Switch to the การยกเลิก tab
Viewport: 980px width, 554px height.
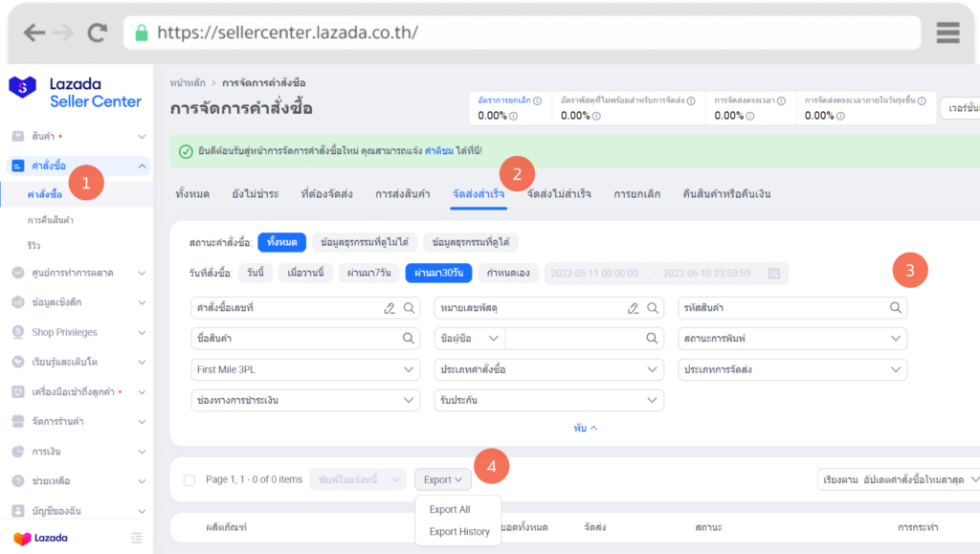pyautogui.click(x=636, y=194)
